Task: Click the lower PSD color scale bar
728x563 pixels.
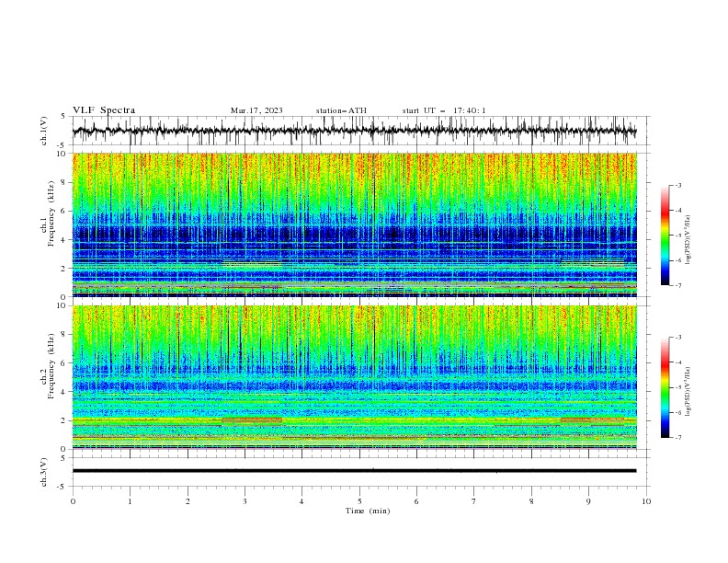Action: tap(665, 387)
